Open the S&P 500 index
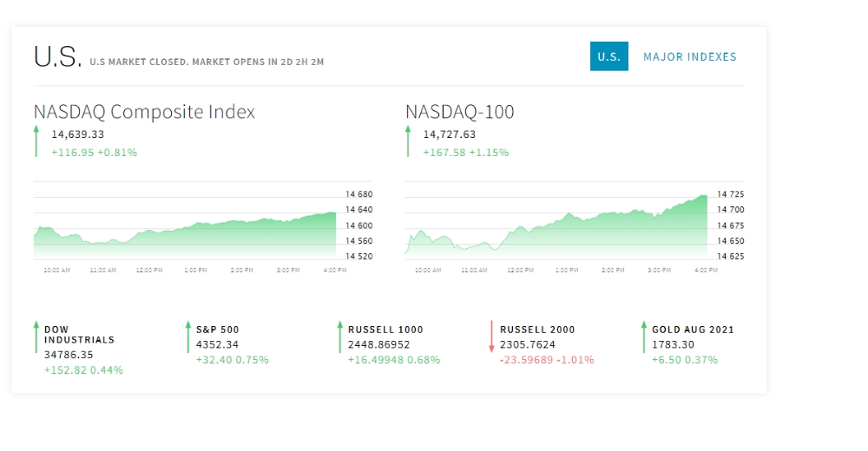The width and height of the screenshot is (868, 451). pos(218,330)
